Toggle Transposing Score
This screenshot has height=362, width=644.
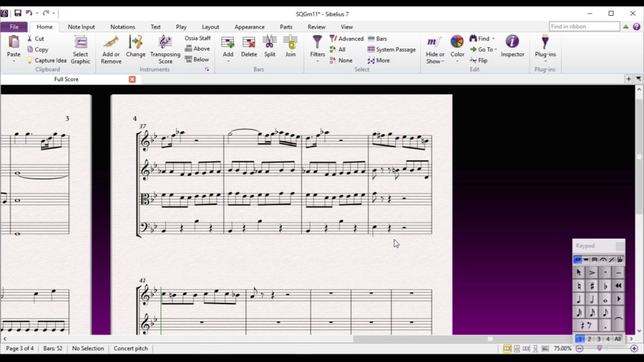click(x=165, y=49)
